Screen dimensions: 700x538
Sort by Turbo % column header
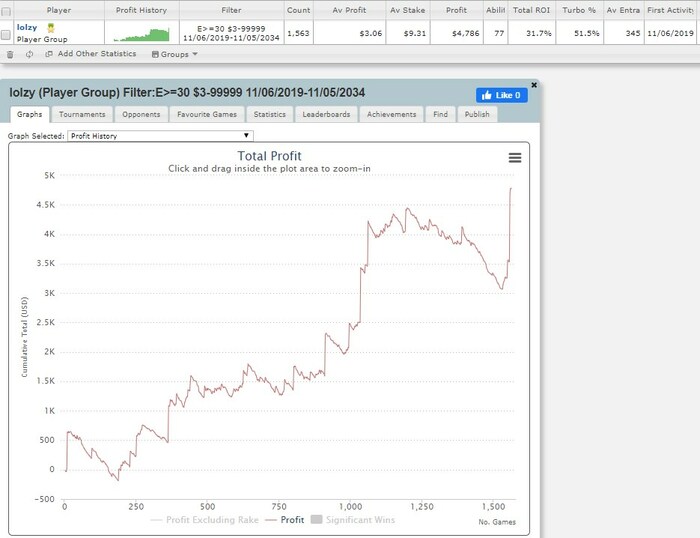579,10
